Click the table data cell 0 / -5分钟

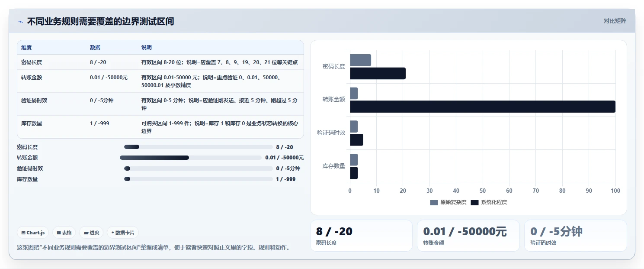(x=102, y=100)
